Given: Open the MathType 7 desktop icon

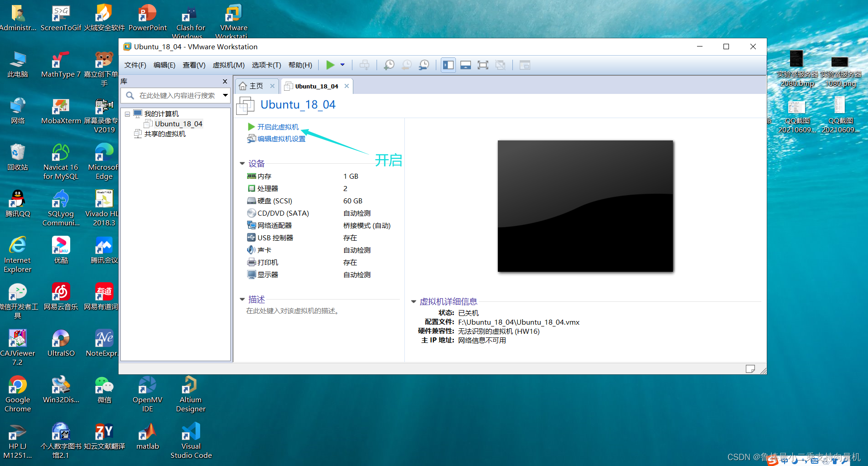Looking at the screenshot, I should tap(61, 64).
